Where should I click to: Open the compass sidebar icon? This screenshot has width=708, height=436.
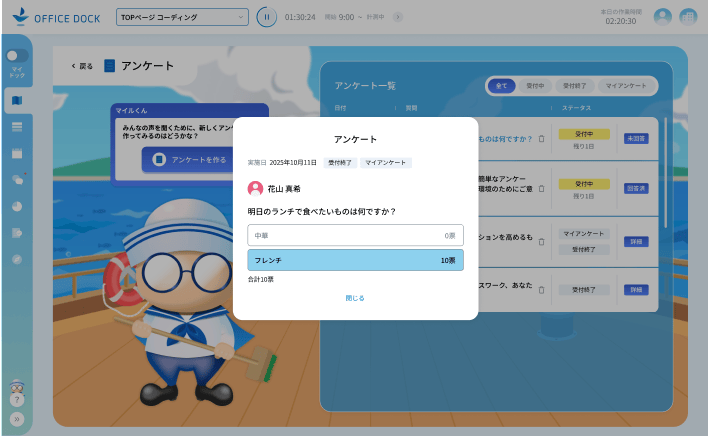point(17,259)
